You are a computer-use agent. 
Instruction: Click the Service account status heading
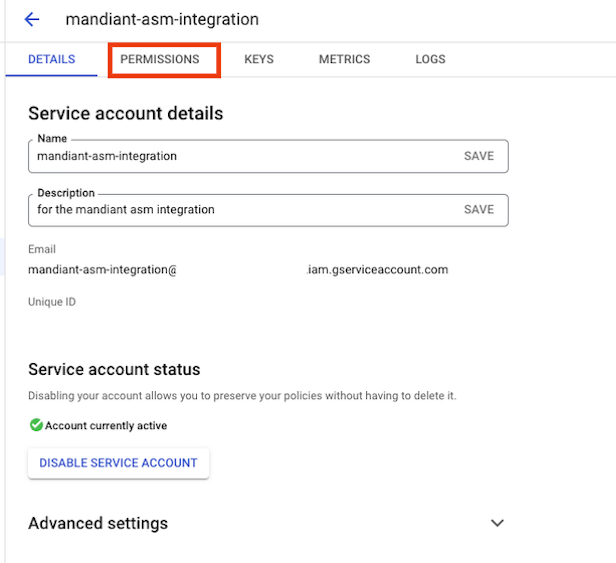(x=114, y=369)
